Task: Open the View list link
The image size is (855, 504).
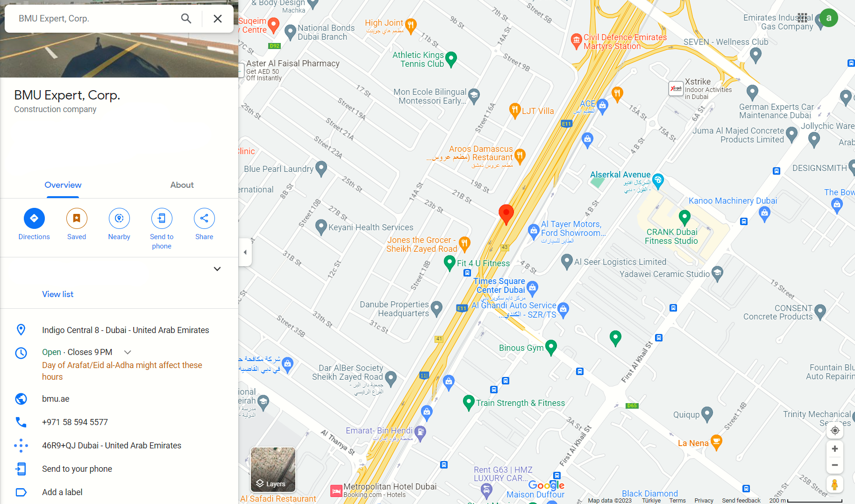Action: click(58, 294)
